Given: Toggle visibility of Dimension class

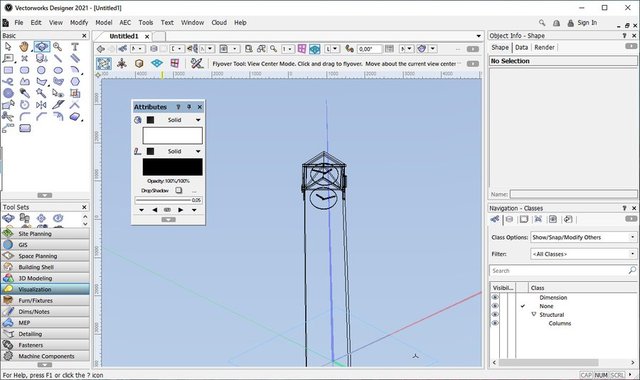Looking at the screenshot, I should click(495, 297).
